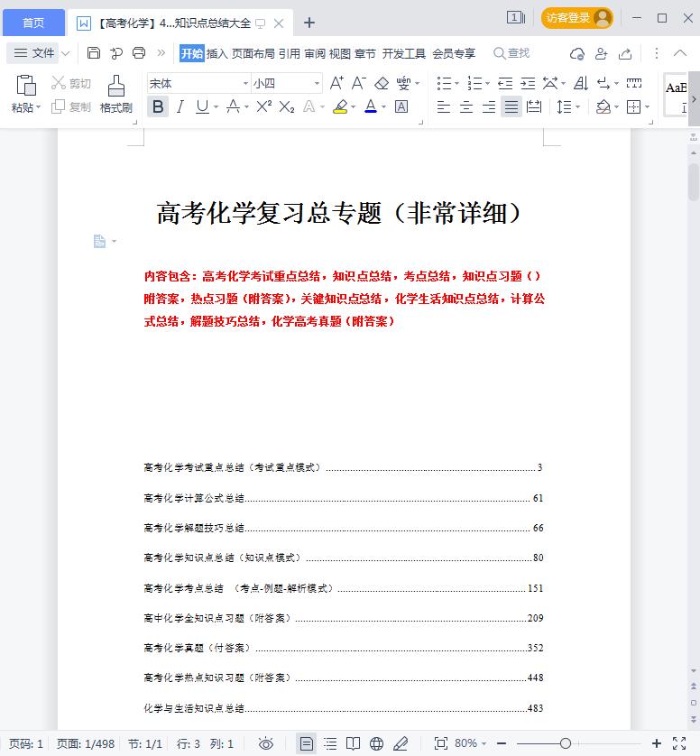Open the 页面布局 ribbon tab
This screenshot has height=756, width=700.
coord(253,53)
